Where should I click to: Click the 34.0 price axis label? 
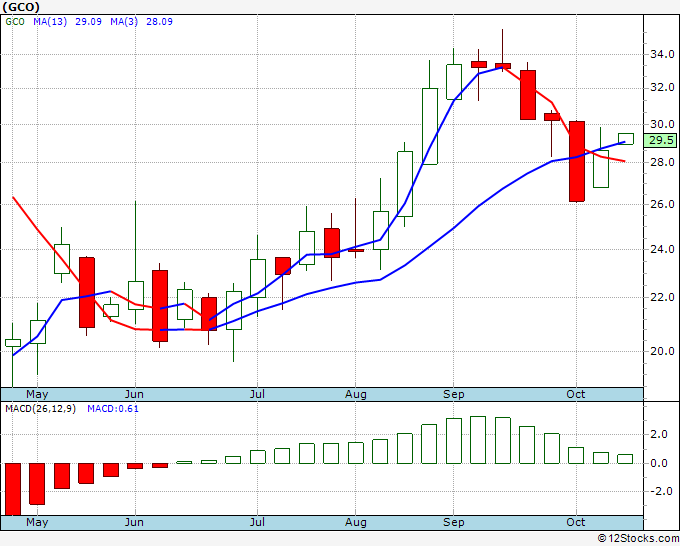[662, 54]
